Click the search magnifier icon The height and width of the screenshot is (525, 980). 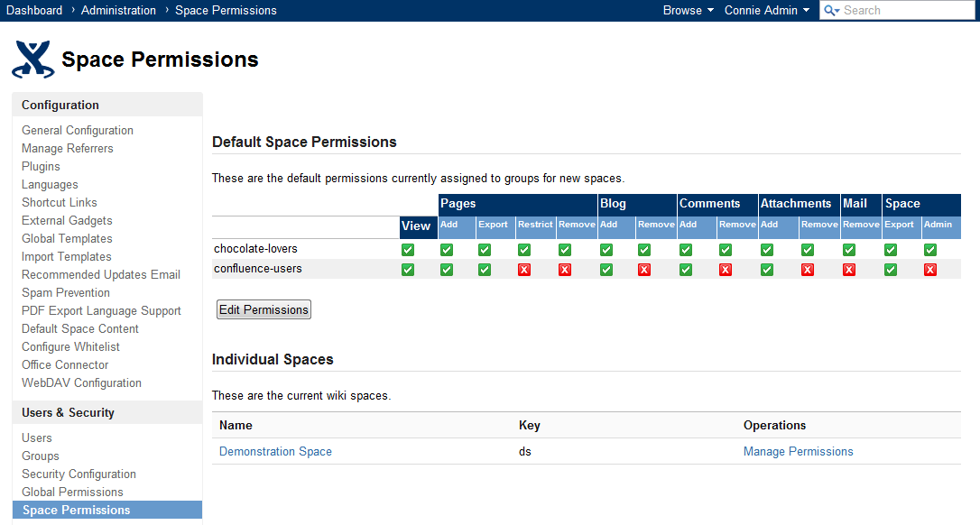(x=830, y=10)
